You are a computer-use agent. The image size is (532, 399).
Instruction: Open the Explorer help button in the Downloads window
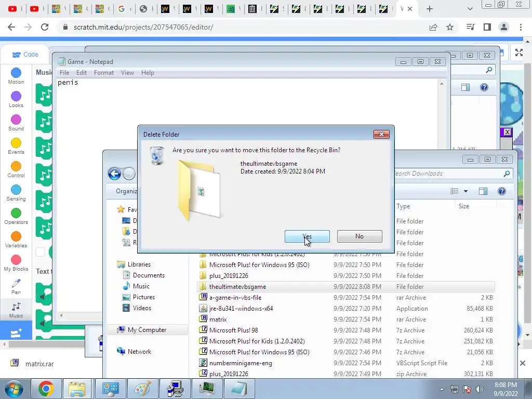501,191
